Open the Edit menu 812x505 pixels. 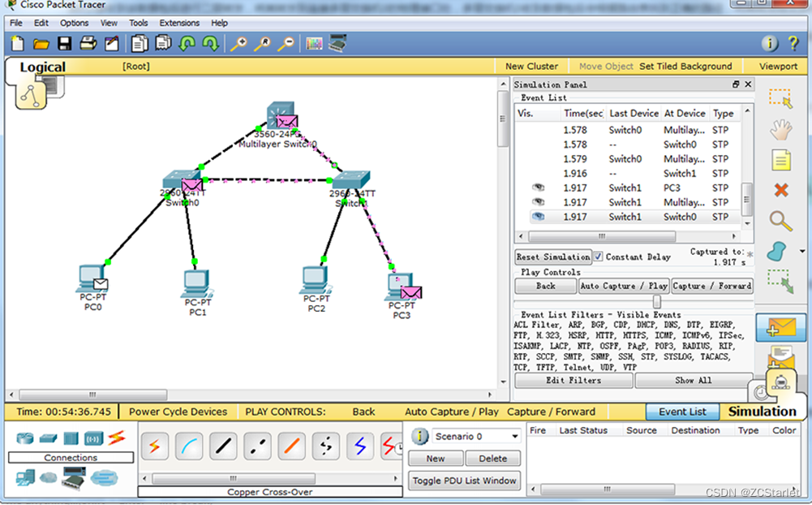(x=41, y=23)
